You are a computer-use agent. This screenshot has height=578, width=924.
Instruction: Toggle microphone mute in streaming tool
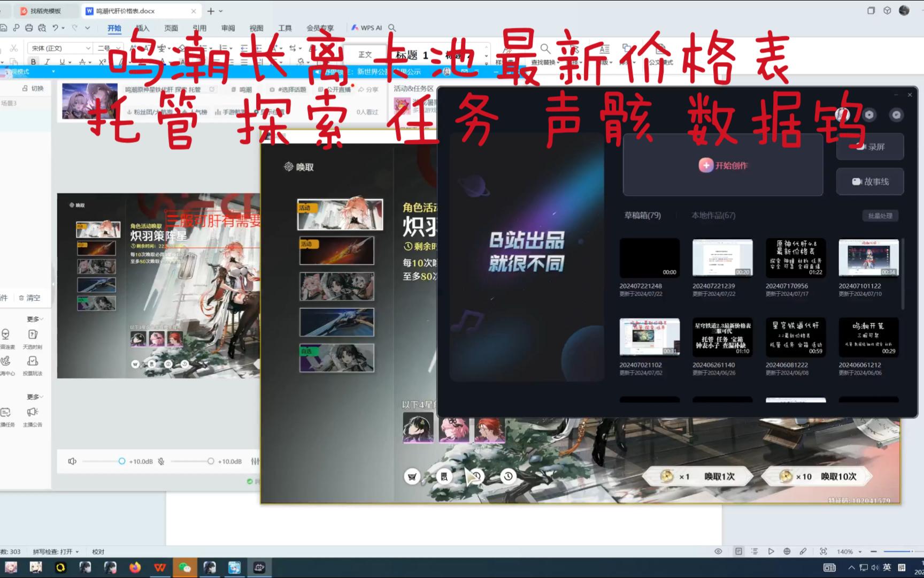(x=161, y=461)
